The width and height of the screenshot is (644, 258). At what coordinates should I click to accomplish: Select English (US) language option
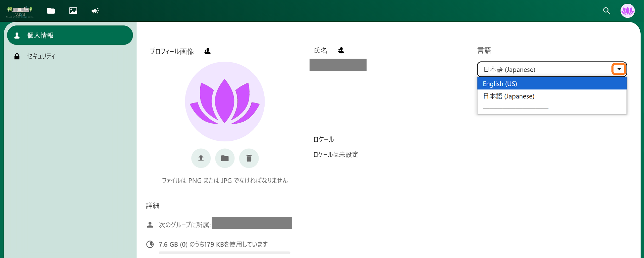552,83
